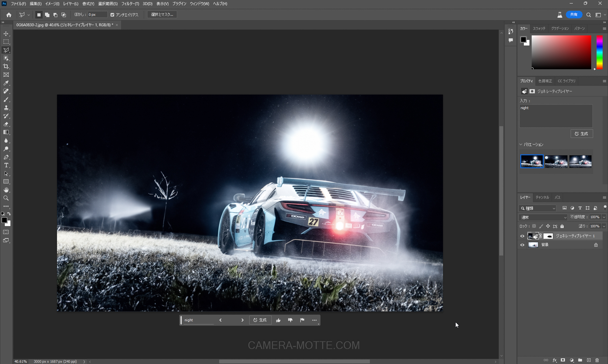This screenshot has height=364, width=608.
Task: Click the trash icon to delete layer
Action: [597, 360]
